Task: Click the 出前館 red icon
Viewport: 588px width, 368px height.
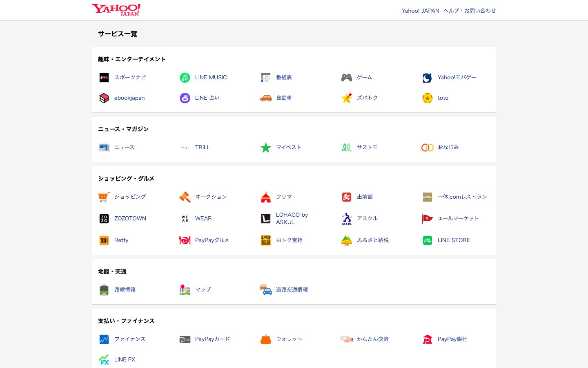Action: (x=347, y=197)
